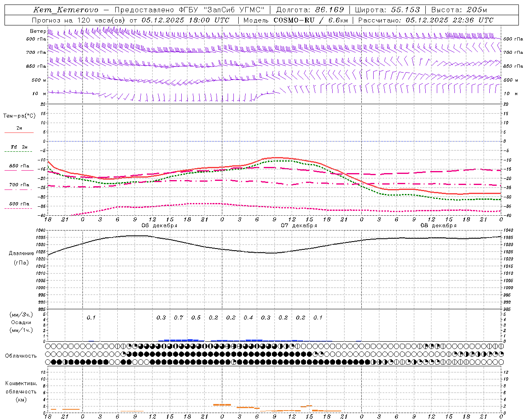525x420 pixels.
Task: Click the 0.5 precipitation value
Action: (x=196, y=317)
